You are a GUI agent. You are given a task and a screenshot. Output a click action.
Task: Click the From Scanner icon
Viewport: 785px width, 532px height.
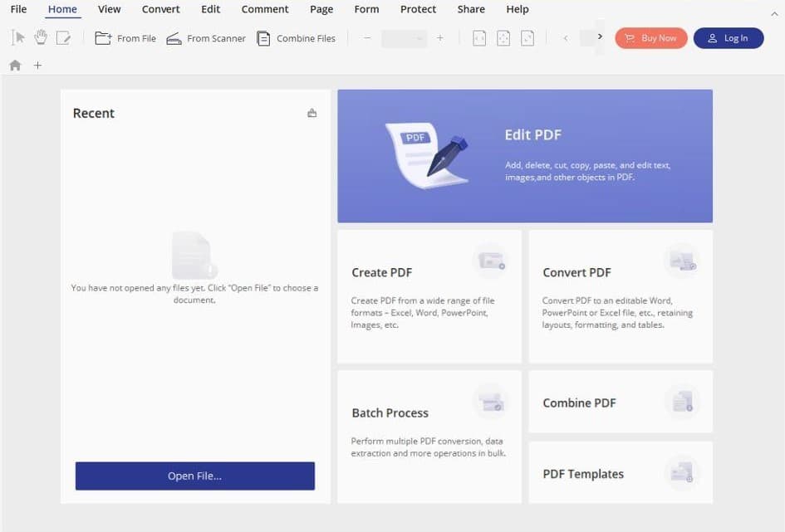(174, 38)
